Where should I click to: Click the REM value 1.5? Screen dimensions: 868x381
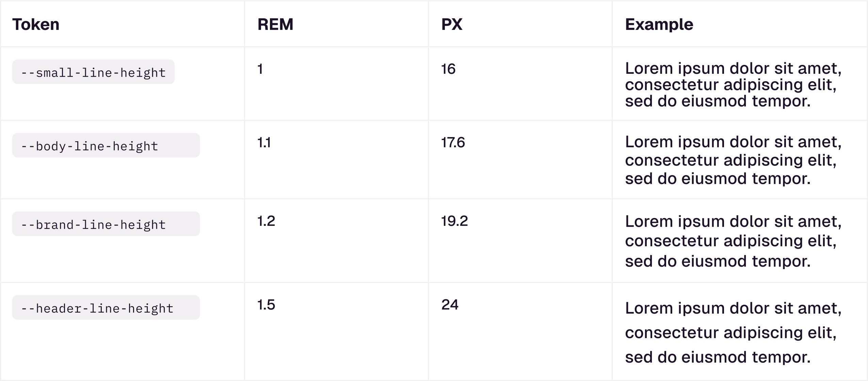[266, 305]
